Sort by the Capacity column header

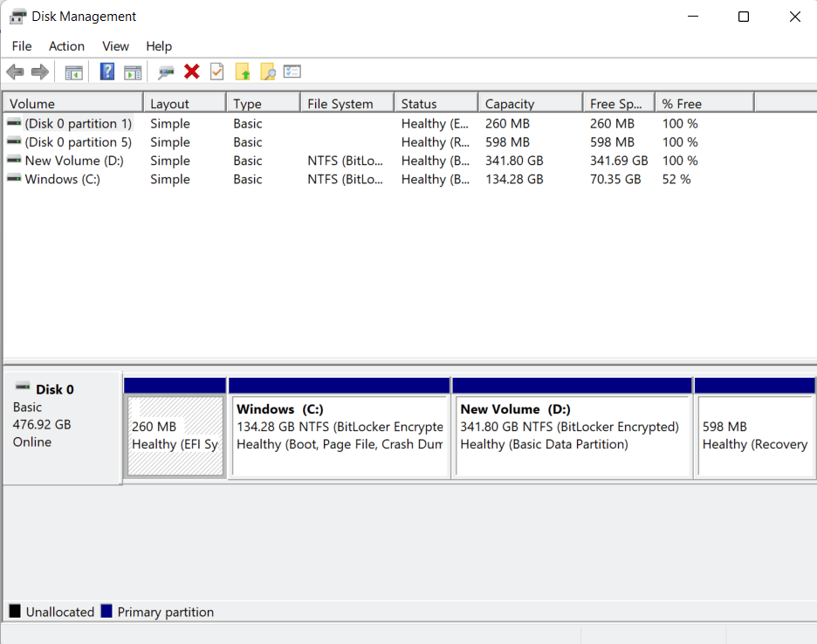pos(531,103)
